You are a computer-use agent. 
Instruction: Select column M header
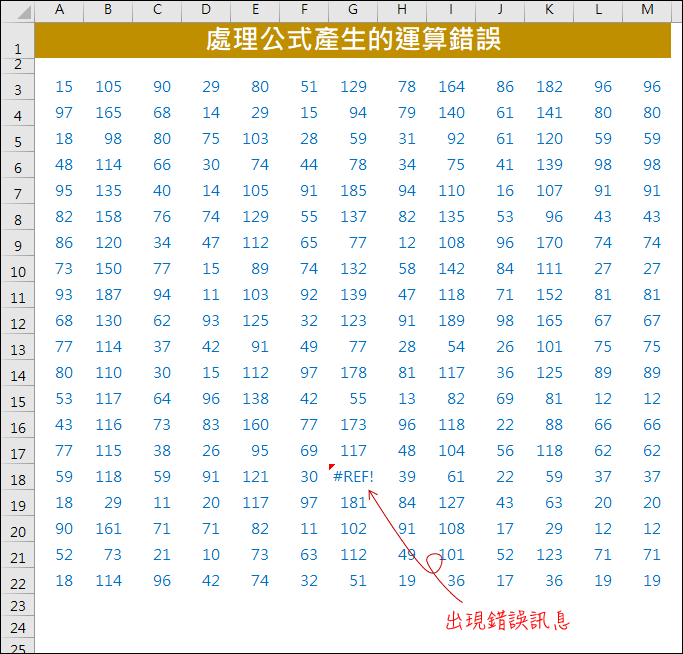coord(647,10)
